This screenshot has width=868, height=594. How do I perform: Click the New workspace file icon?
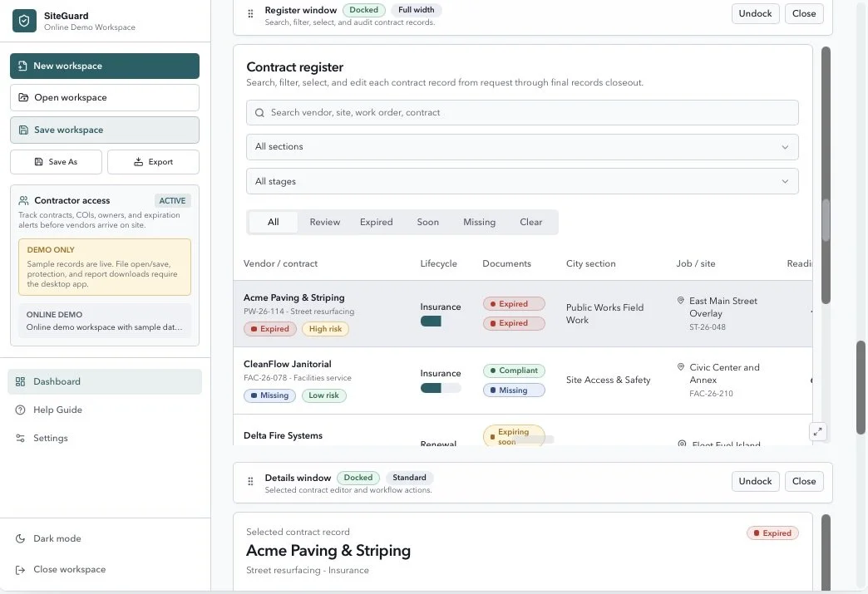click(22, 66)
